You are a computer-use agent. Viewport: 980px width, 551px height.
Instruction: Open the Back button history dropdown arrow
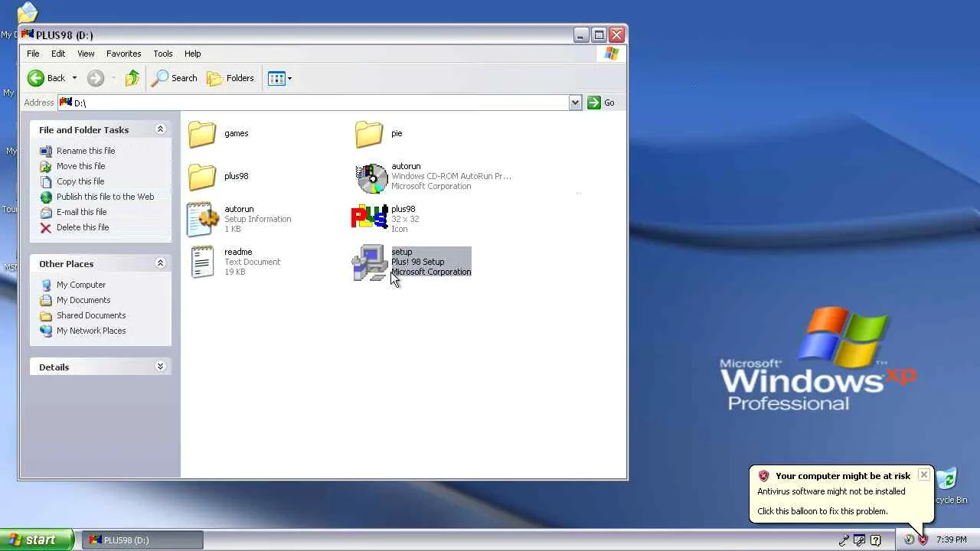74,78
